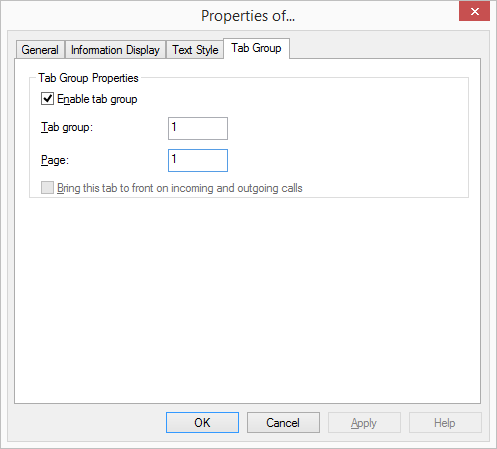
Task: Focus the Tab group number field
Action: [198, 128]
